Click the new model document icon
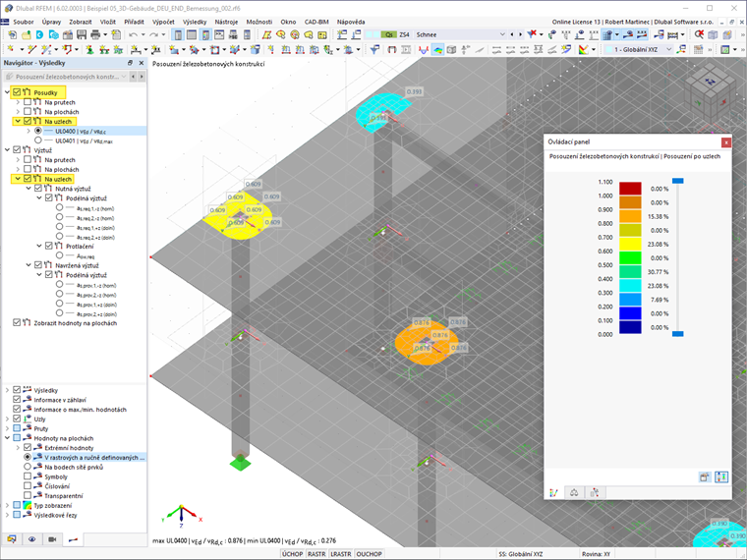 pyautogui.click(x=13, y=34)
